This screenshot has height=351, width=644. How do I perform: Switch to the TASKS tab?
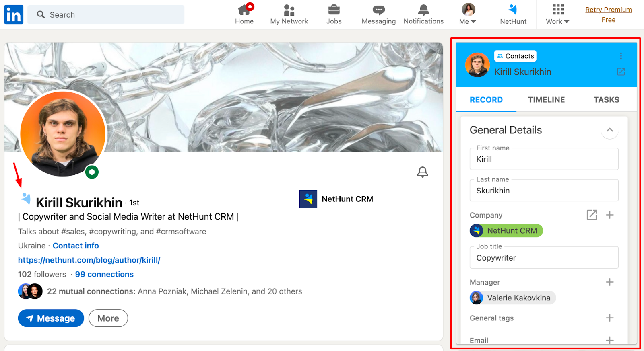(x=606, y=100)
